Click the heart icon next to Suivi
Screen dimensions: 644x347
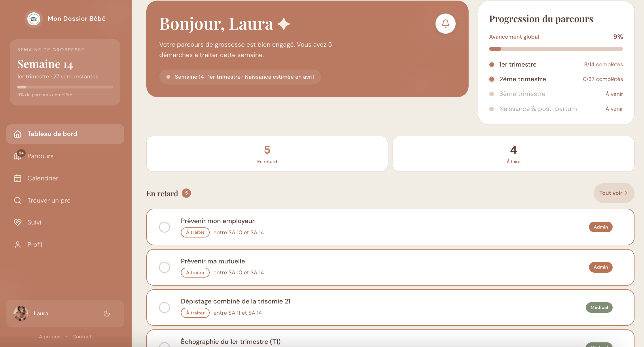point(18,222)
